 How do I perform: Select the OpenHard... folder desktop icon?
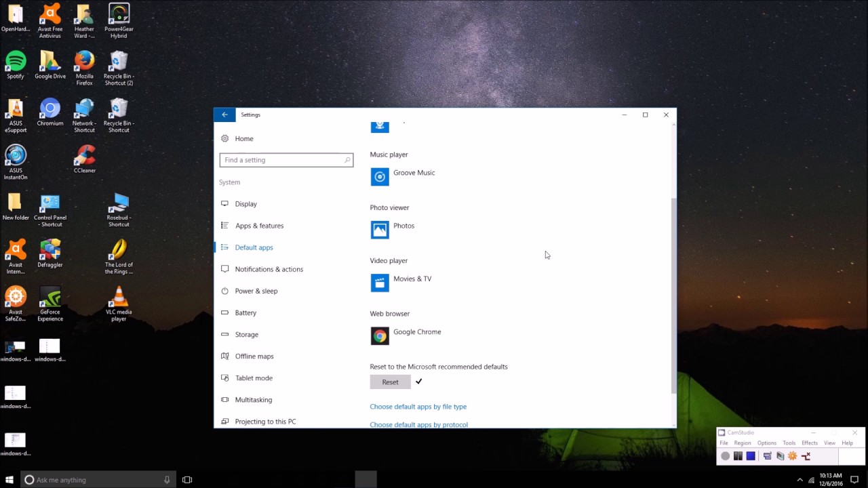(x=16, y=18)
